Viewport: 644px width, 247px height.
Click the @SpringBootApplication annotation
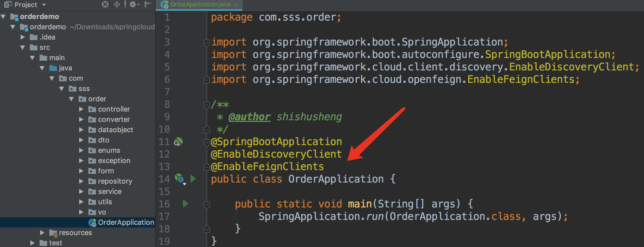pos(276,142)
